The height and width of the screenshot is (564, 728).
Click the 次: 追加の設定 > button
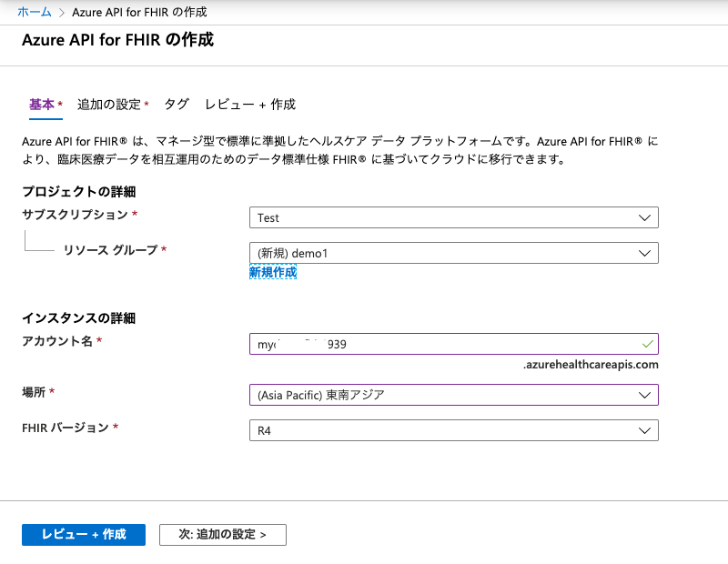click(223, 535)
